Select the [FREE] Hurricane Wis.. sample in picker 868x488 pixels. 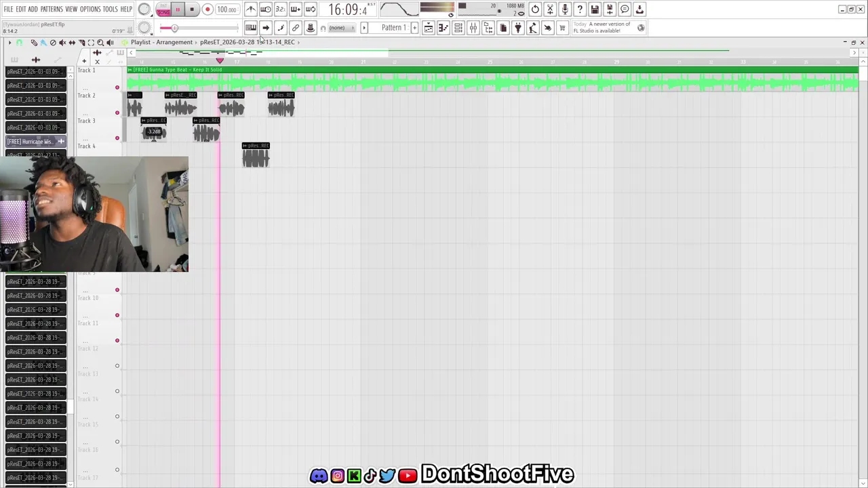36,142
